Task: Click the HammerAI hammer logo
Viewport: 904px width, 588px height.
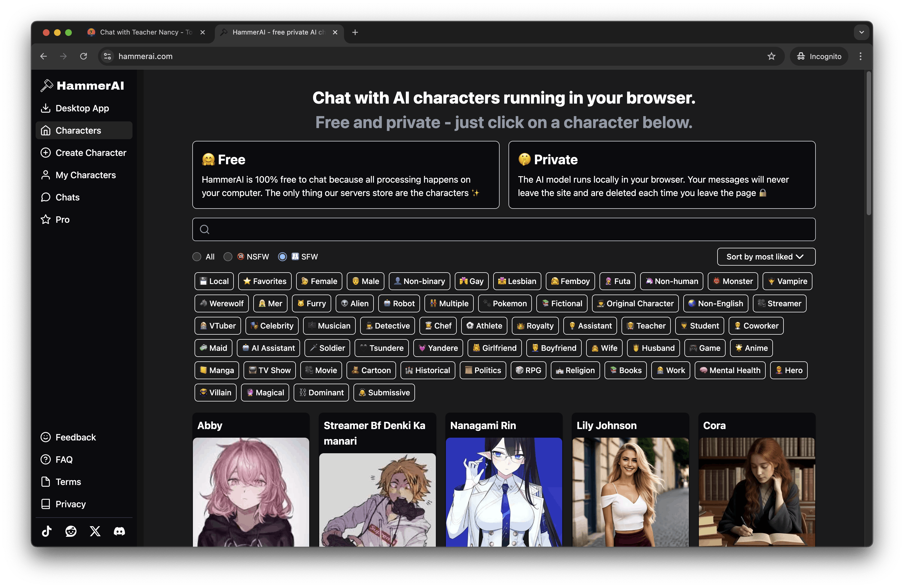Action: [x=46, y=85]
